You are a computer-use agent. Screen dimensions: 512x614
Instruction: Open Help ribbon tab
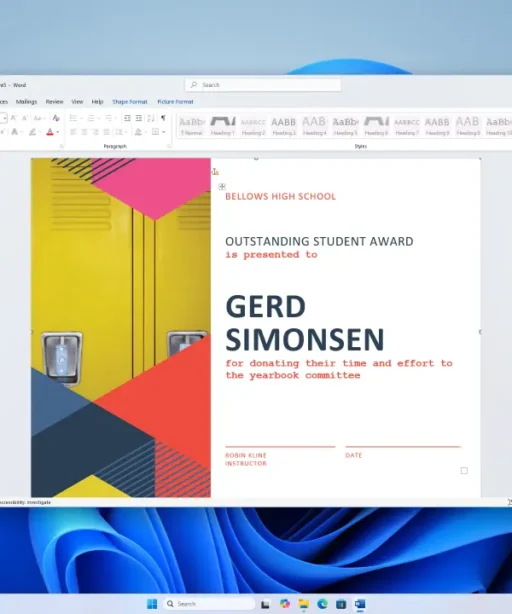click(x=97, y=102)
